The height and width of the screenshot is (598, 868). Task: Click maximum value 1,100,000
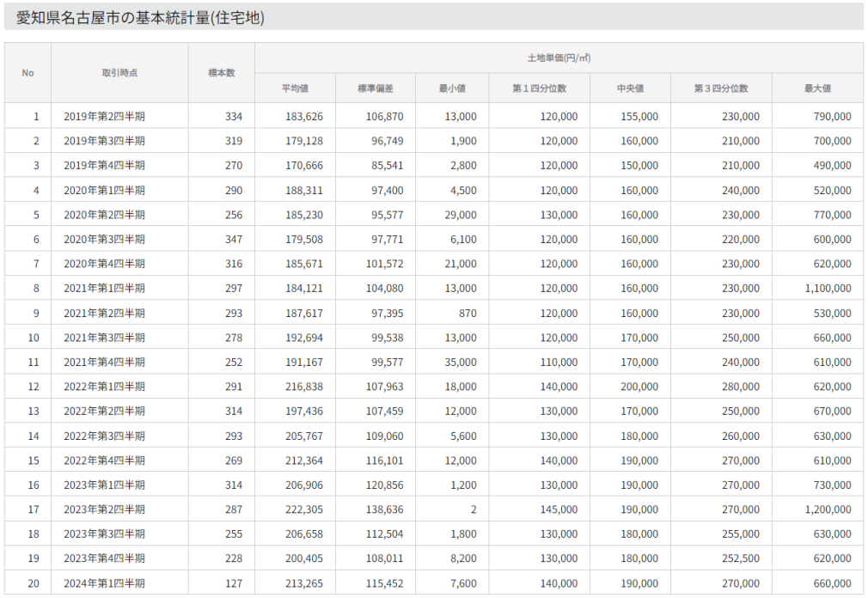(x=828, y=288)
